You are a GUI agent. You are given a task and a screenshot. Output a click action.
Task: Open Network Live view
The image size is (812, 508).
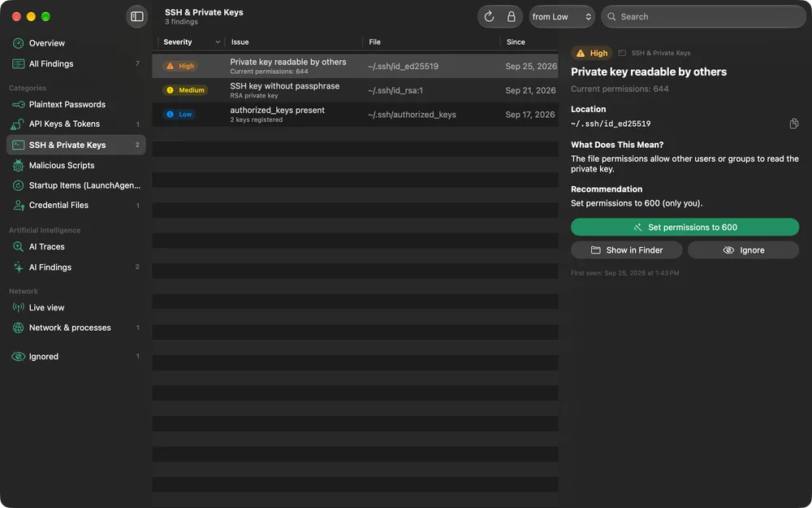(x=76, y=307)
